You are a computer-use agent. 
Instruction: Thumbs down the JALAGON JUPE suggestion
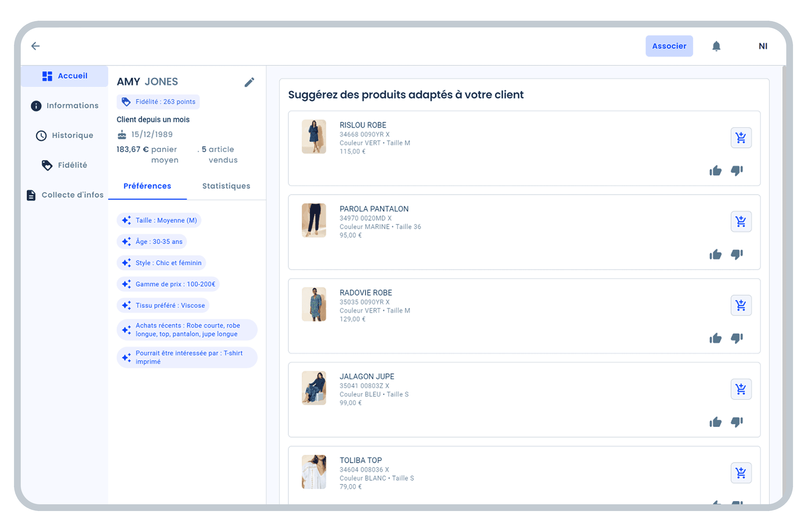click(736, 422)
